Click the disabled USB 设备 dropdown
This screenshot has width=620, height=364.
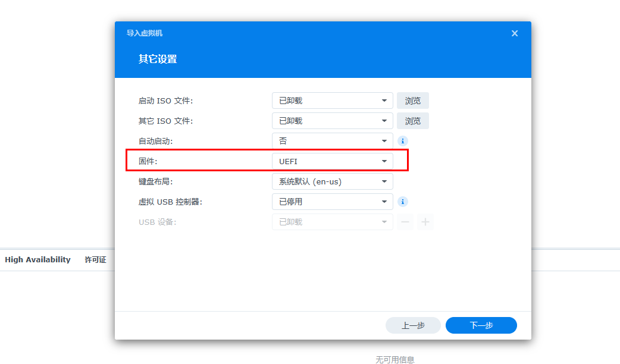[332, 222]
